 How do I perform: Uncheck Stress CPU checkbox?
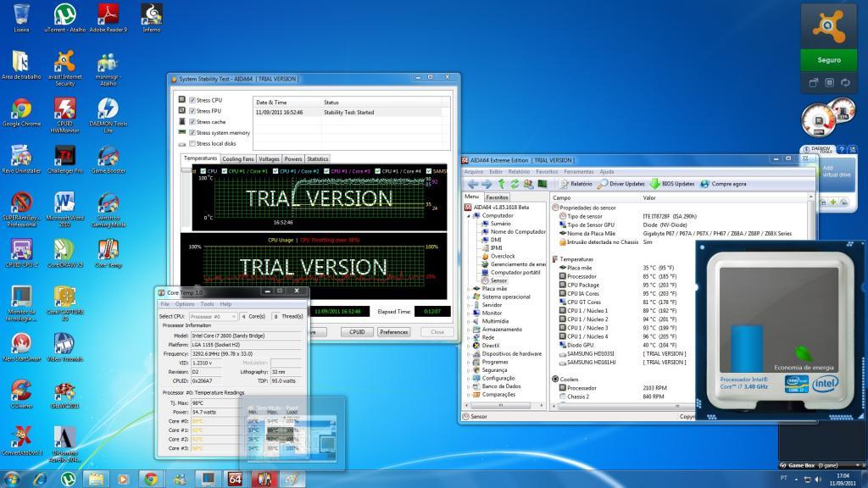pos(192,100)
